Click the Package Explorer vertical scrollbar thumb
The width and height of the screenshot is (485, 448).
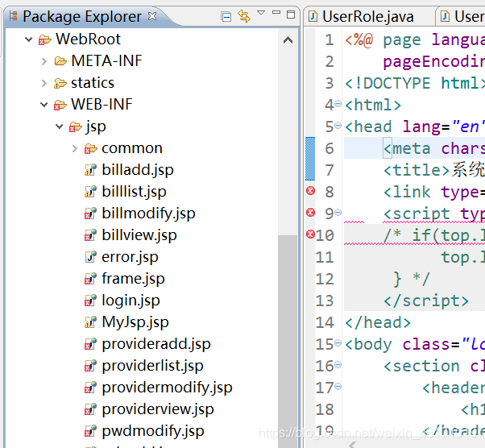point(288,340)
